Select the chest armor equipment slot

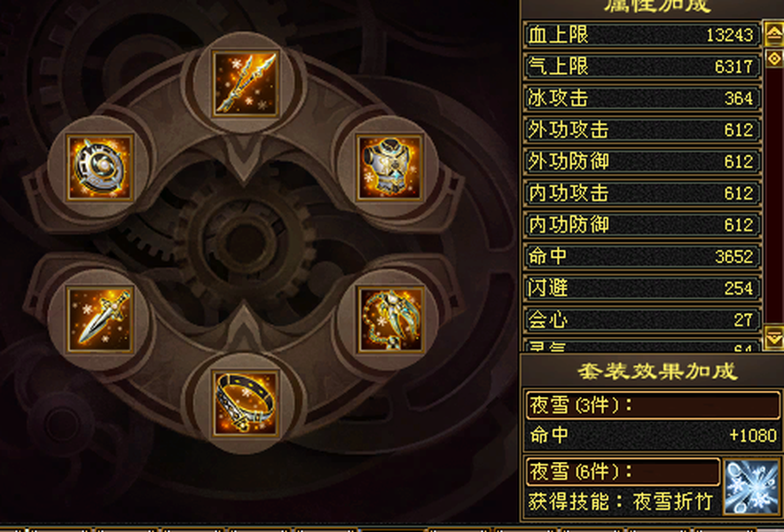click(x=390, y=168)
